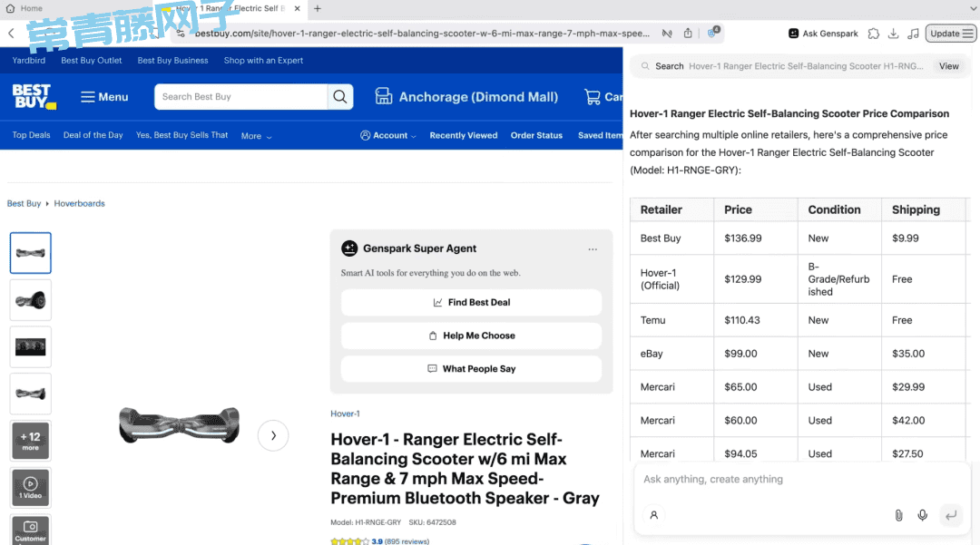Click the Temu price $110.43 cell
980x545 pixels.
(x=756, y=320)
